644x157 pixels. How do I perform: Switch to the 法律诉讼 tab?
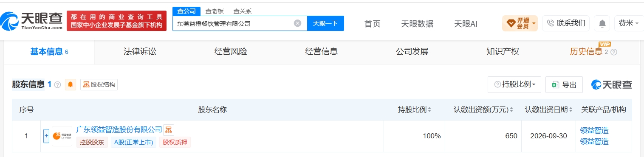[x=140, y=52]
